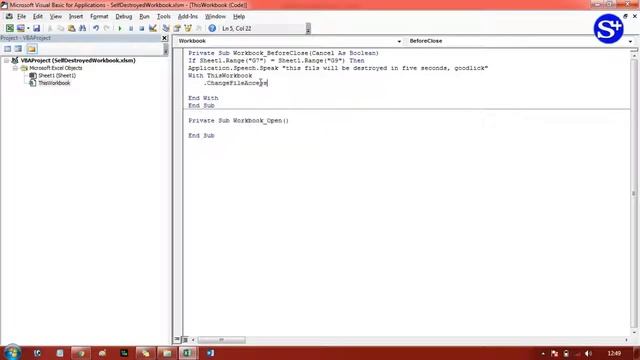This screenshot has width=640, height=360.
Task: Click the taskbar clock showing 12:49
Action: click(x=614, y=353)
